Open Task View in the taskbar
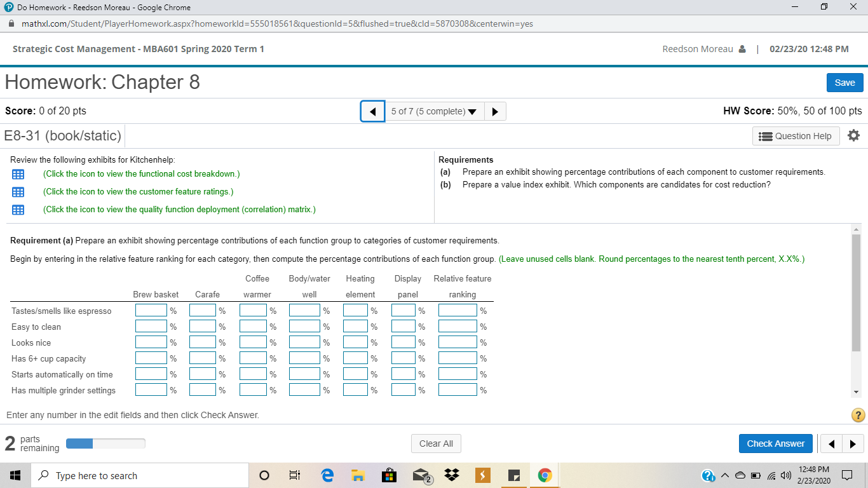868x488 pixels. 294,476
